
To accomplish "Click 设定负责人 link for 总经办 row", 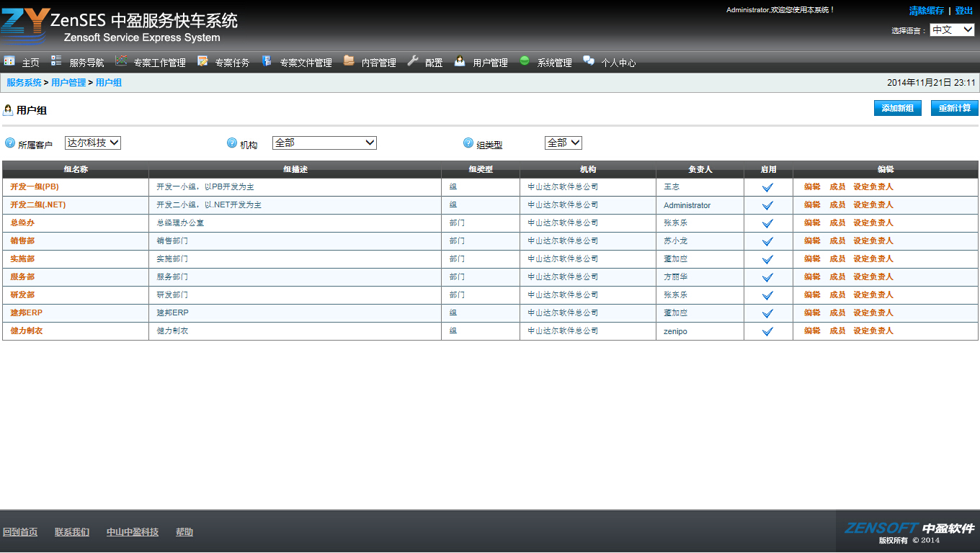I will pos(873,223).
